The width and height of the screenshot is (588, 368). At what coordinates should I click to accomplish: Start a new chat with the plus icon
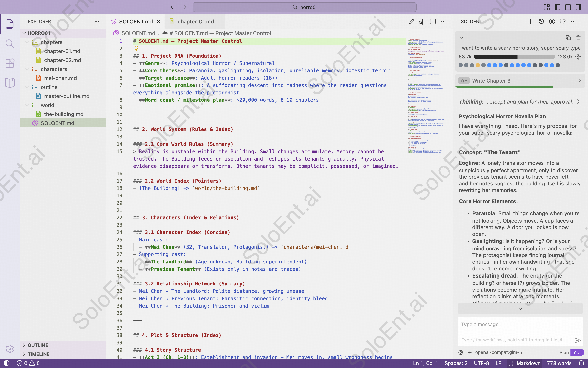(x=530, y=21)
